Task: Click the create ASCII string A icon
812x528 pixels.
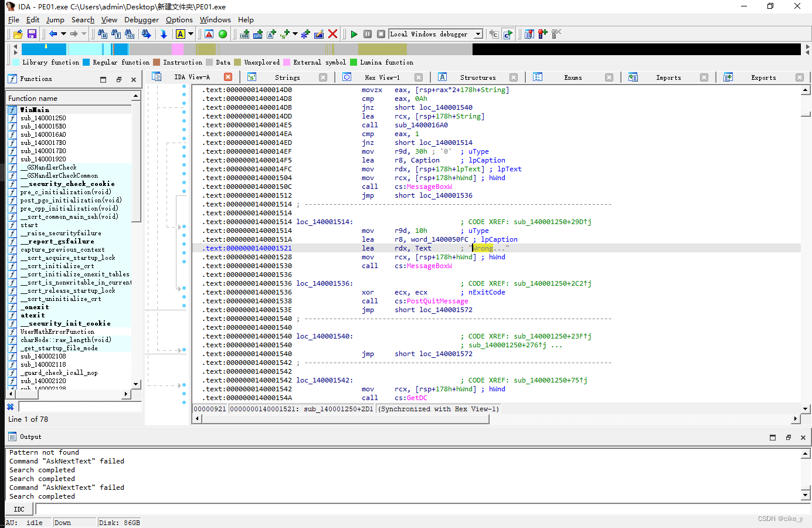Action: [x=271, y=34]
